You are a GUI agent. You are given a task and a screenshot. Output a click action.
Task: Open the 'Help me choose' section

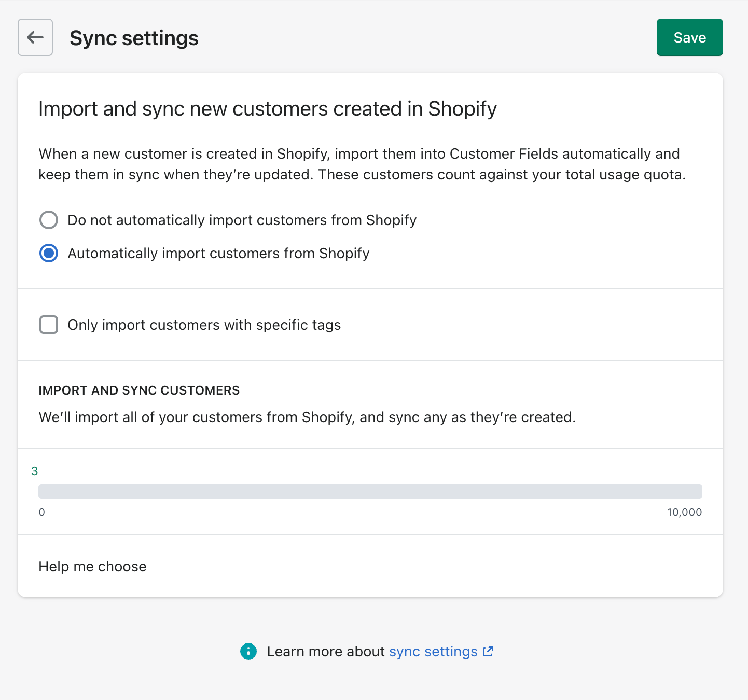click(x=92, y=566)
